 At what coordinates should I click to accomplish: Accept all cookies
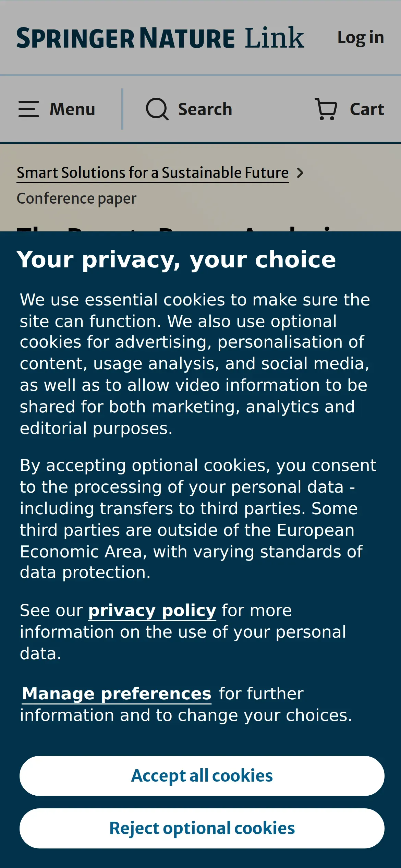pos(202,776)
